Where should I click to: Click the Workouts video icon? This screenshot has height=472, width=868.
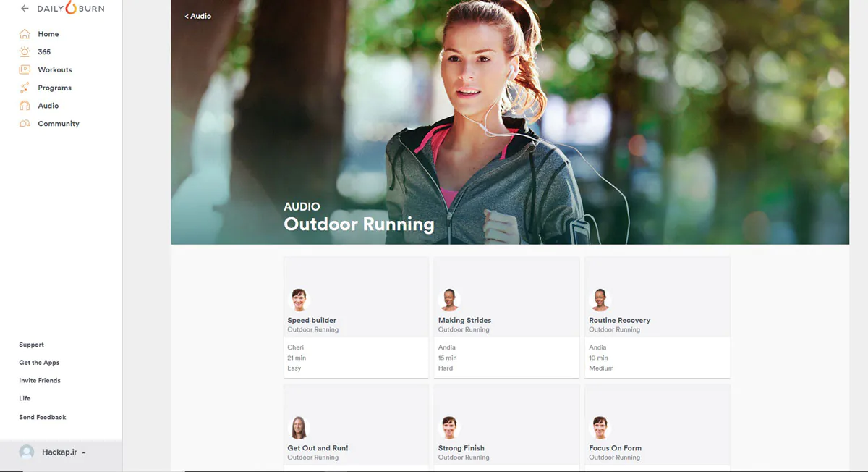pyautogui.click(x=25, y=69)
